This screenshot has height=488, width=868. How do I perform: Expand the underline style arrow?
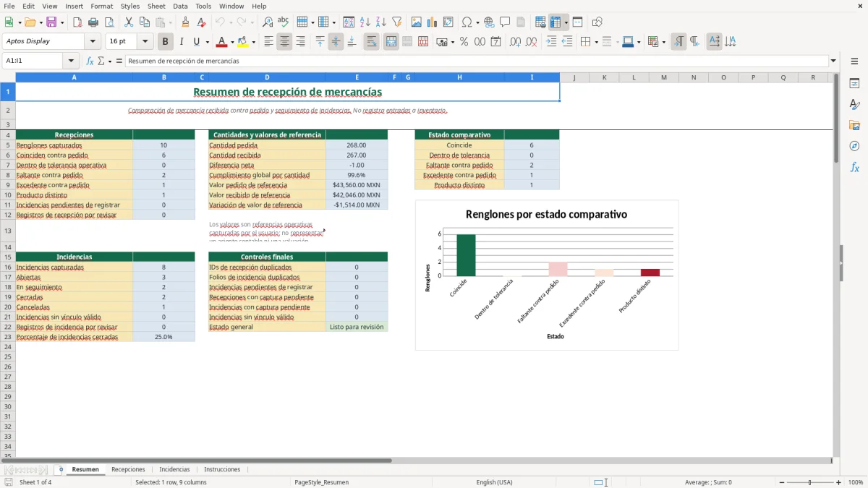point(206,42)
